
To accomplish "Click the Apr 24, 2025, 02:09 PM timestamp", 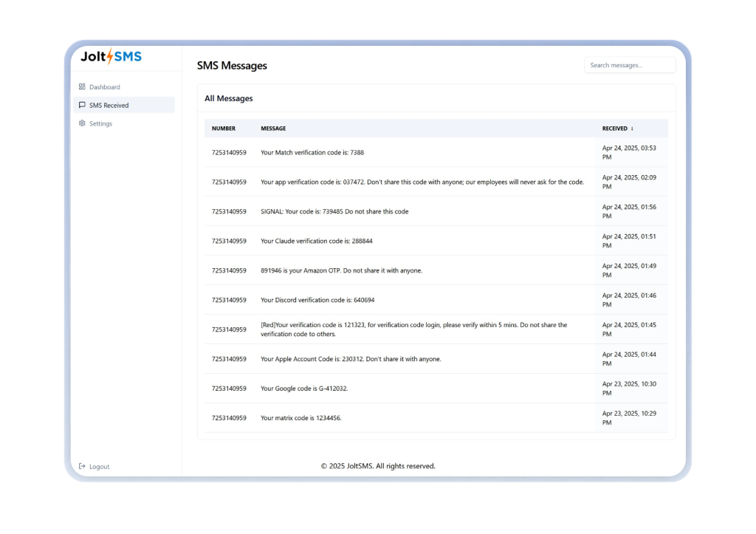I will [x=629, y=182].
